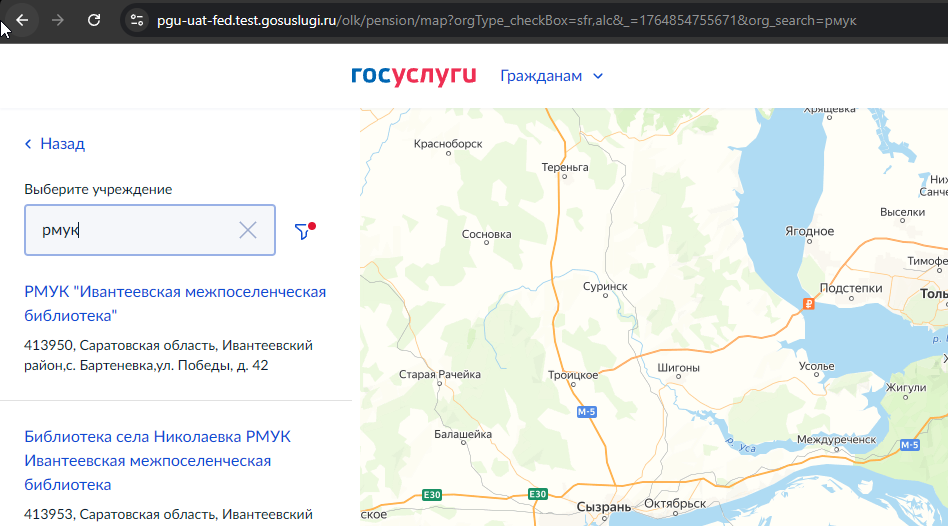This screenshot has width=948, height=526.
Task: Click Жигули label on map
Action: coord(906,388)
